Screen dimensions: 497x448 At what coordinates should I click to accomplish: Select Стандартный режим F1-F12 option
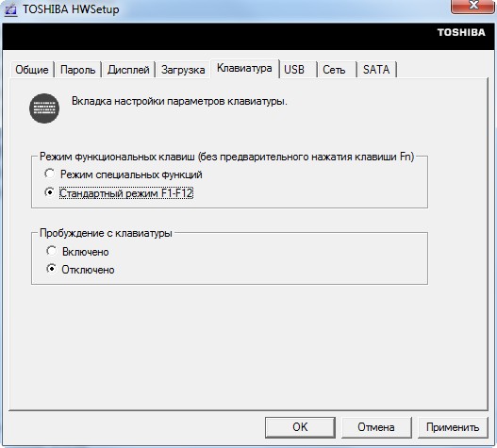point(49,192)
